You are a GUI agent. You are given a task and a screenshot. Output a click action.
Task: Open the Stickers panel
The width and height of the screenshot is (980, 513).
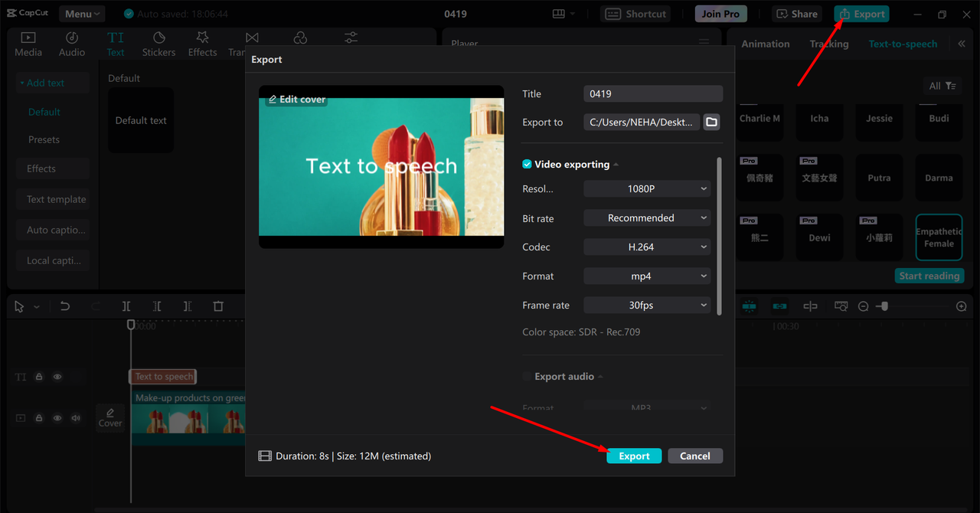[x=158, y=44]
